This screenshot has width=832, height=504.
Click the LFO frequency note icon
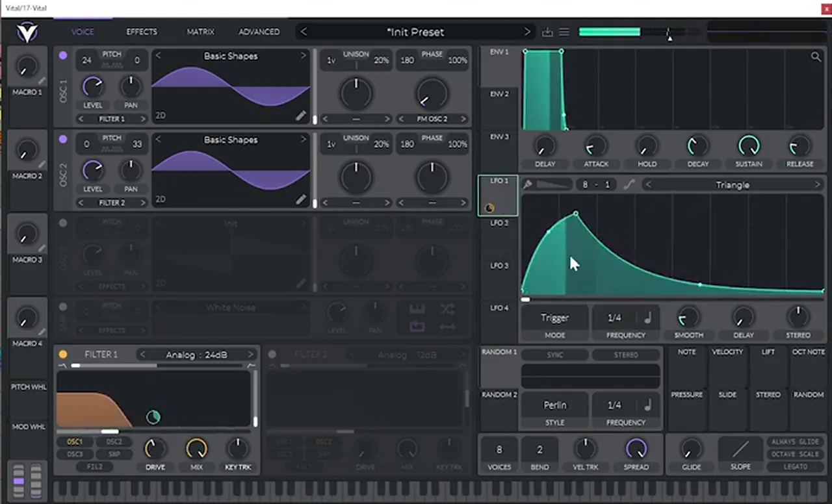click(x=648, y=318)
